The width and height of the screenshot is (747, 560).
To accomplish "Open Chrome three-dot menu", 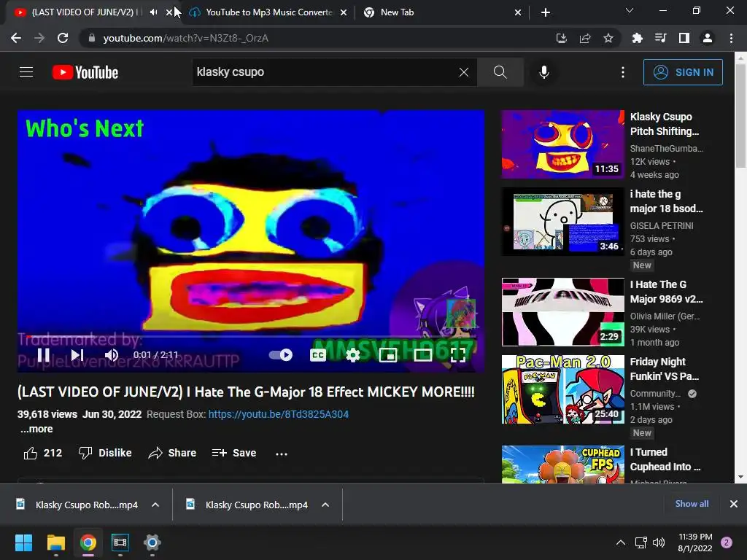I will tap(731, 38).
